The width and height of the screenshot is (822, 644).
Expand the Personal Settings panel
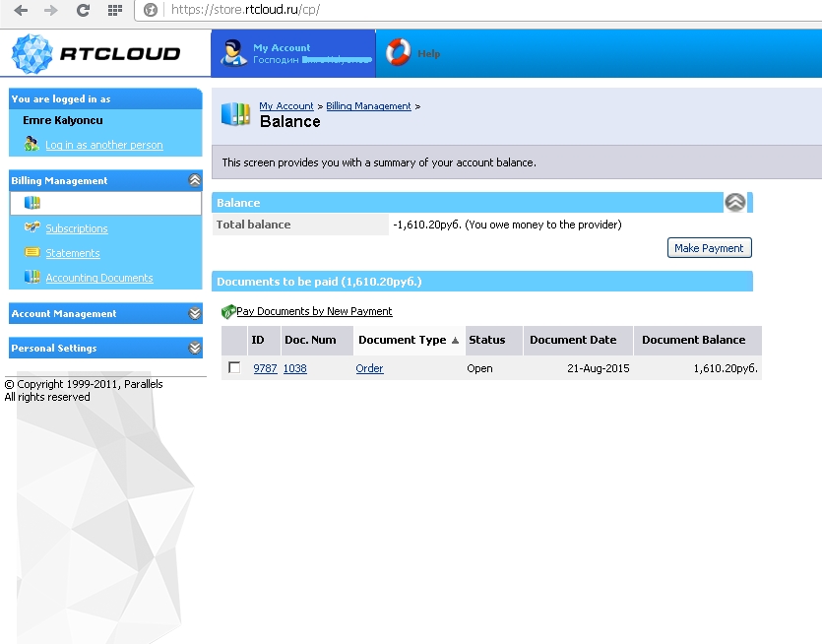point(195,349)
